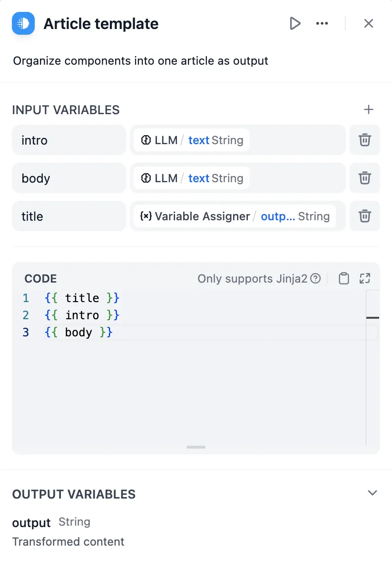Viewport: 392px width, 568px height.
Task: Open the intro variable LLM/text selector
Action: coord(191,140)
